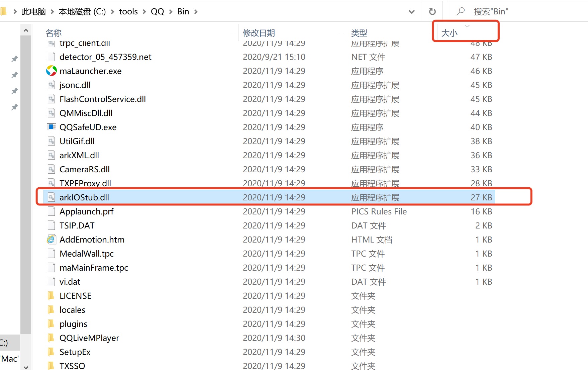Expand the chevron before 此电脑 breadcrumb

[x=15, y=12]
